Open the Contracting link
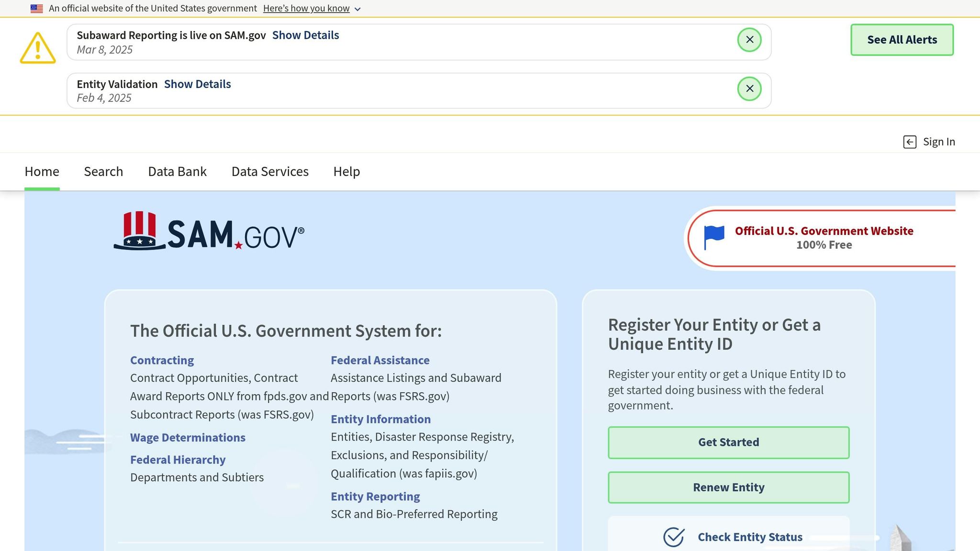Screen dimensions: 980x551 coord(162,361)
